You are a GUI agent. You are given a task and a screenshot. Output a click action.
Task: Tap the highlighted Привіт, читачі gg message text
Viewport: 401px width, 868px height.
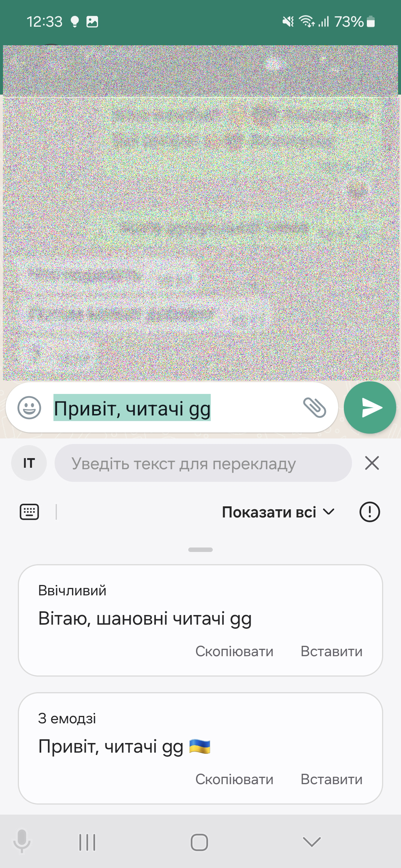(x=132, y=408)
